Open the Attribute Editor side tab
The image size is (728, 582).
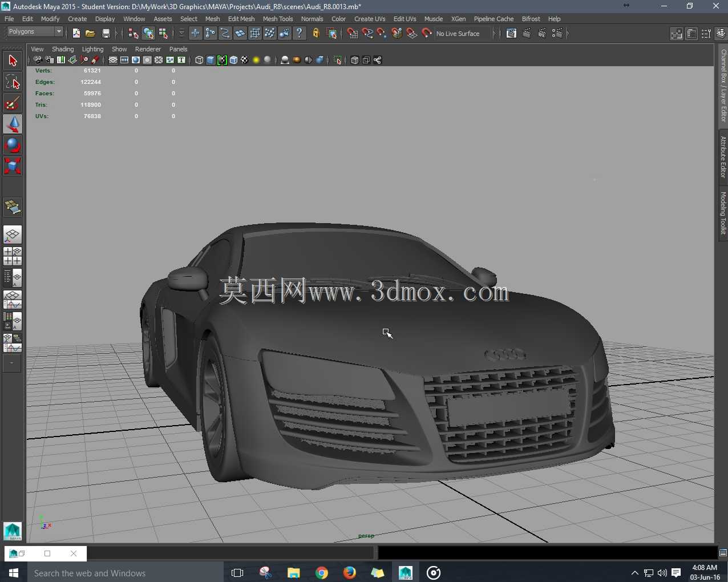(723, 157)
